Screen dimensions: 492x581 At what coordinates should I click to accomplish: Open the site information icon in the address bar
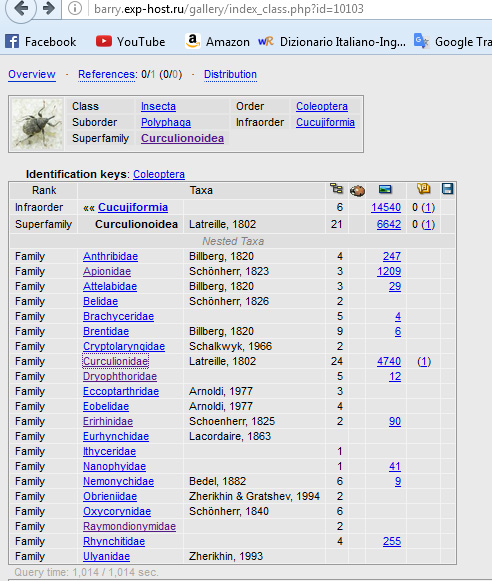(x=75, y=8)
